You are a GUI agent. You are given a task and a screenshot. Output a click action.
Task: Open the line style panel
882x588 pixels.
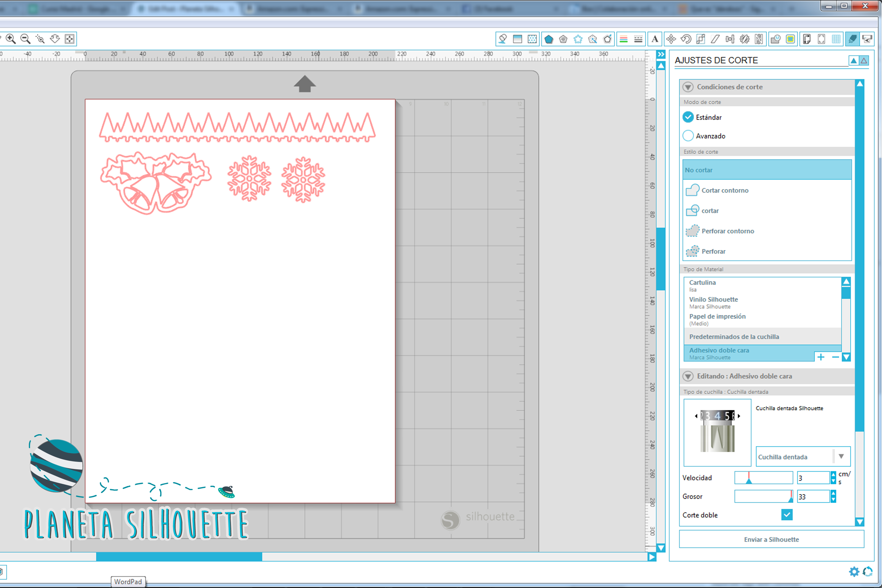[x=638, y=39]
